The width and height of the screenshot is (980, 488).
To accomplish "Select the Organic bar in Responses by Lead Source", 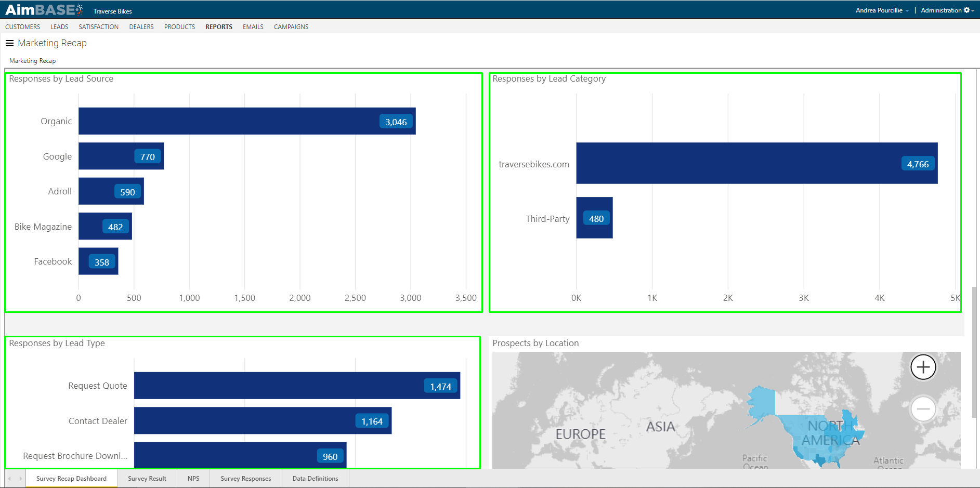I will [247, 121].
